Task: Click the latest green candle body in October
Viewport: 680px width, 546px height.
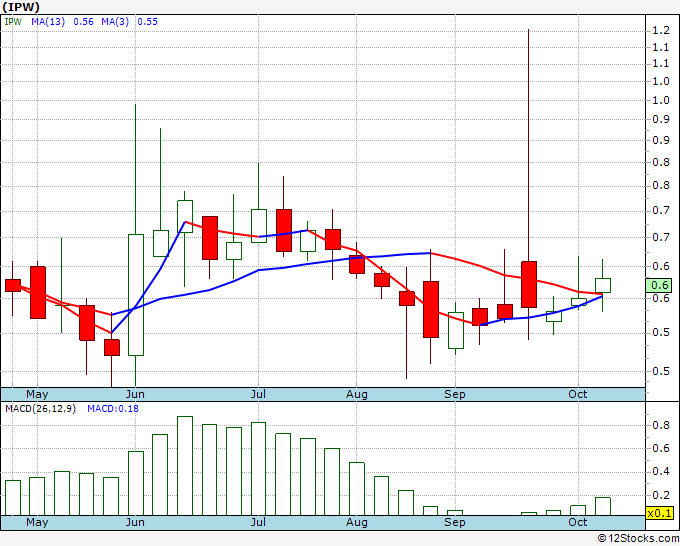Action: point(602,285)
